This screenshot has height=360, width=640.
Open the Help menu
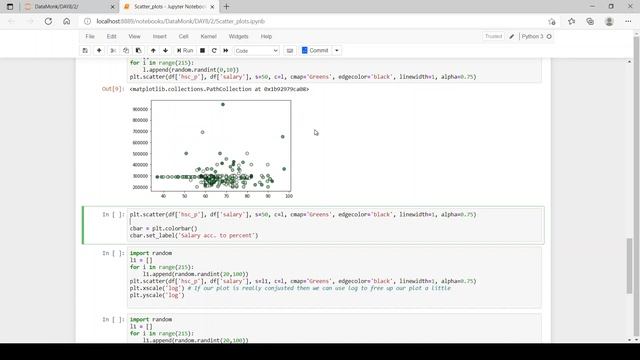[x=266, y=36]
